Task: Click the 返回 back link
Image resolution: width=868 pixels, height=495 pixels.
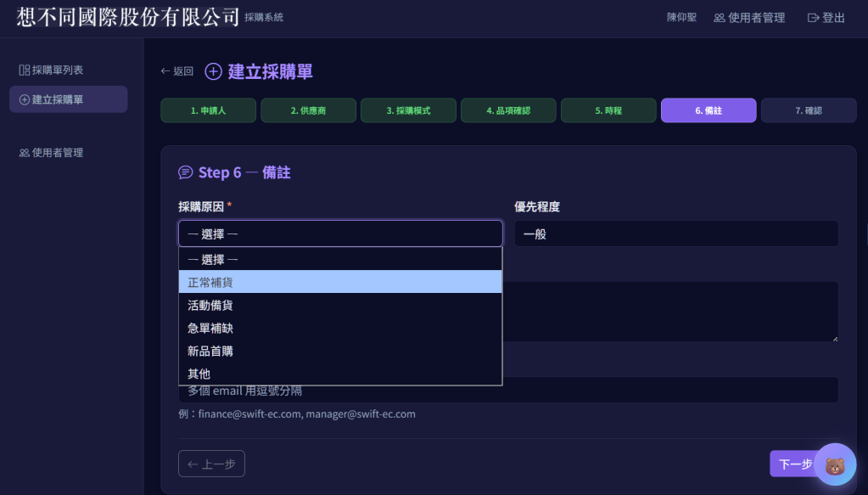Action: tap(177, 71)
